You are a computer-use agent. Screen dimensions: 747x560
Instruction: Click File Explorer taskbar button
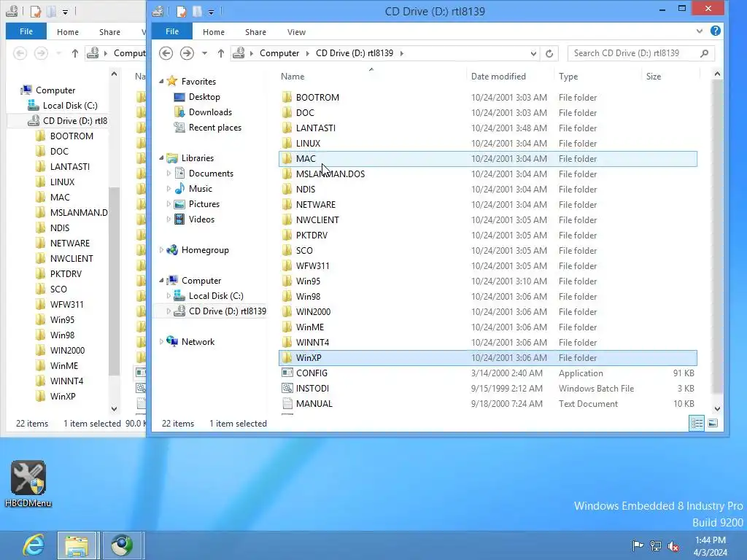[77, 545]
